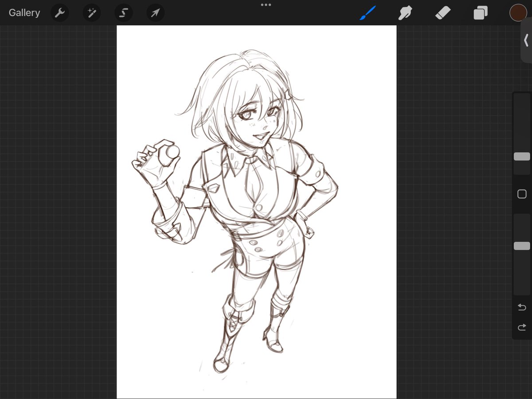Tap the square modify button on sidebar
532x399 pixels.
[x=522, y=194]
